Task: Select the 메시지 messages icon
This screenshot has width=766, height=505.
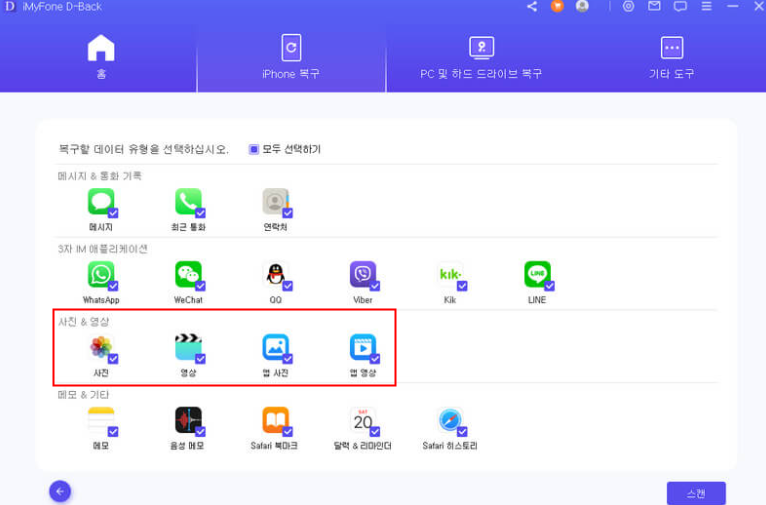Action: pyautogui.click(x=101, y=201)
